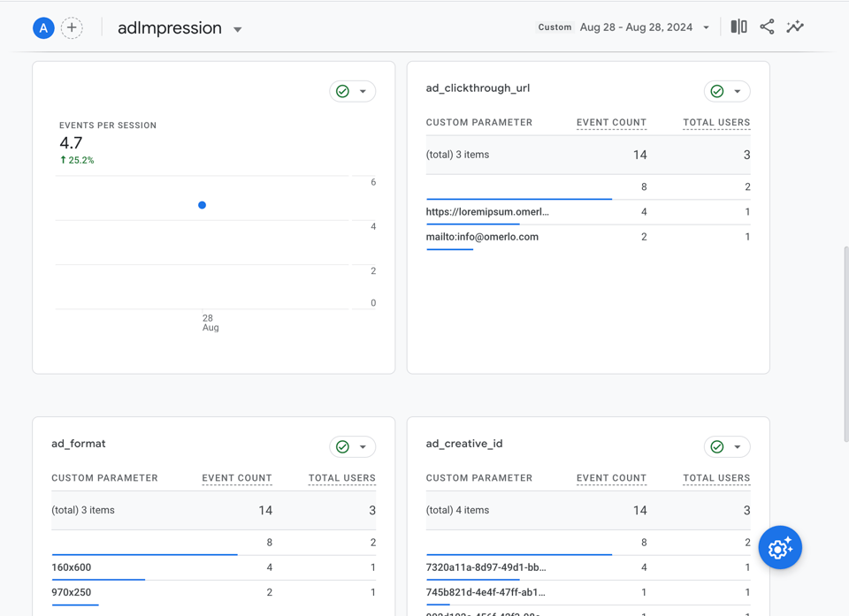Open the date range dropdown arrow
Screen dimensions: 849x616
point(706,27)
